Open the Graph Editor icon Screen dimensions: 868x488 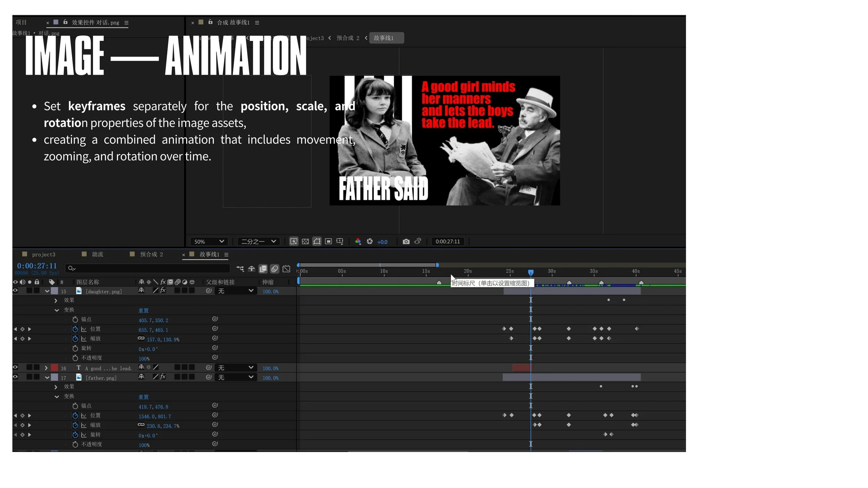tap(286, 269)
